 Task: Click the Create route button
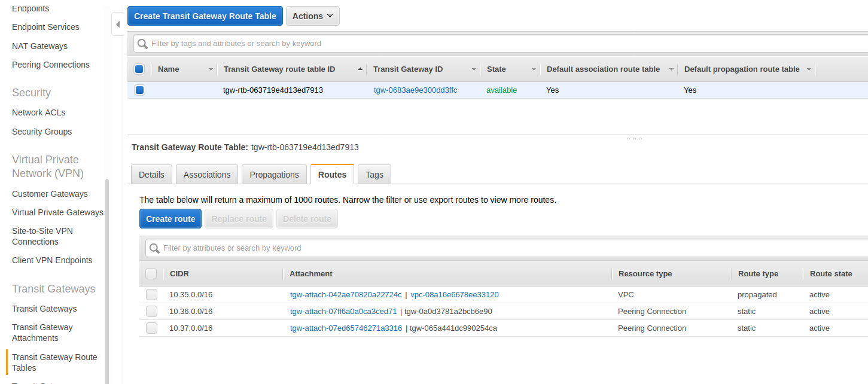pyautogui.click(x=170, y=219)
